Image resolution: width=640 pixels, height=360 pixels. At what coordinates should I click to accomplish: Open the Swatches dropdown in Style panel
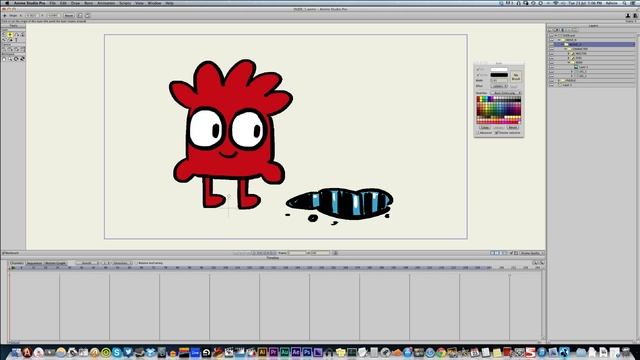(506, 93)
